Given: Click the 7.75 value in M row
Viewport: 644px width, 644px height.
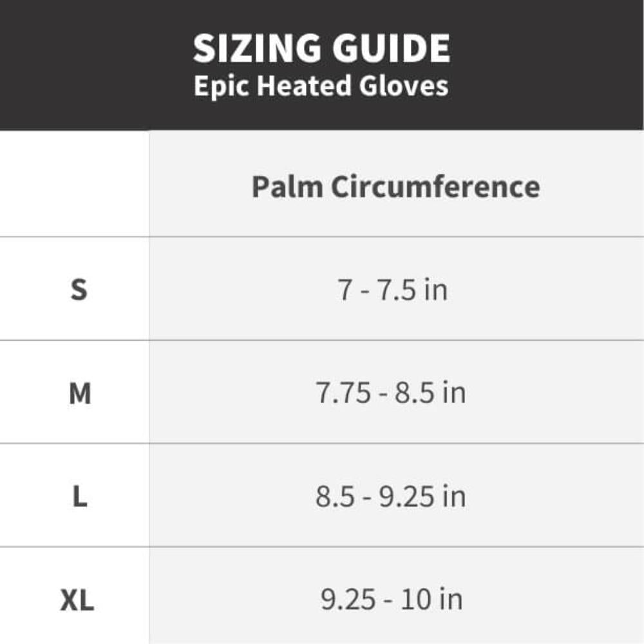Looking at the screenshot, I should coord(343,393).
